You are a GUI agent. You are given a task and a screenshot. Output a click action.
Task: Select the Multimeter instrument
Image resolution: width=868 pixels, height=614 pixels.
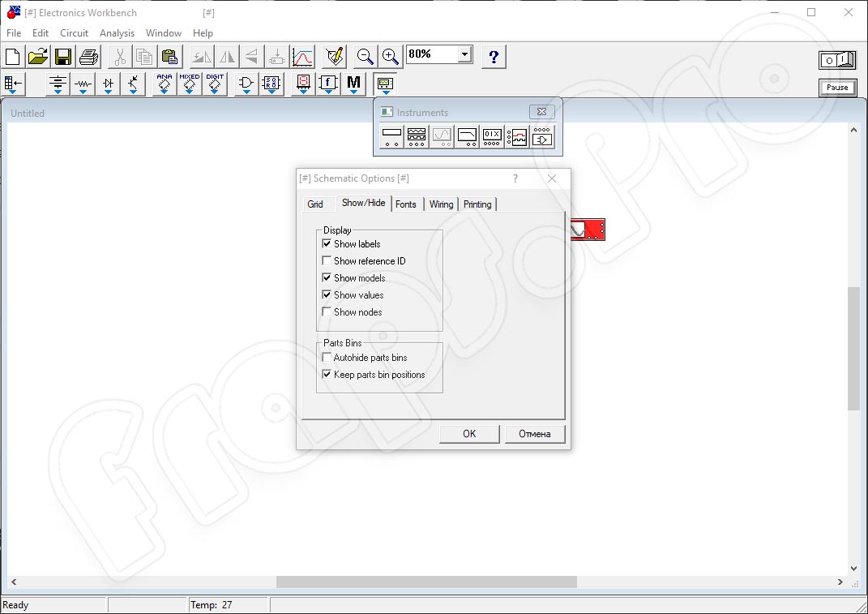click(391, 136)
